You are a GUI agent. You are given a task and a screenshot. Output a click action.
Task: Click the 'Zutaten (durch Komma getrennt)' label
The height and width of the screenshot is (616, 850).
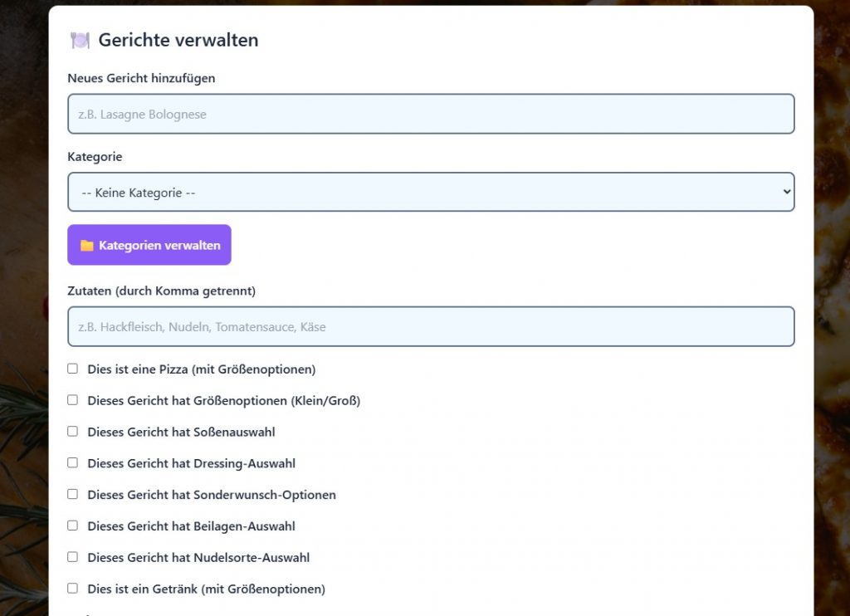[161, 291]
